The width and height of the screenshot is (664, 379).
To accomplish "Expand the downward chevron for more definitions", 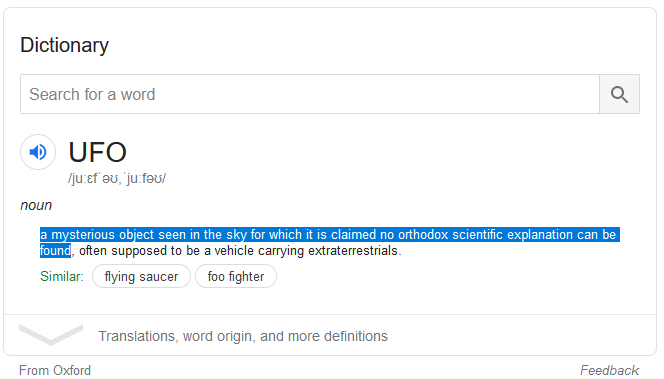I will pos(51,335).
